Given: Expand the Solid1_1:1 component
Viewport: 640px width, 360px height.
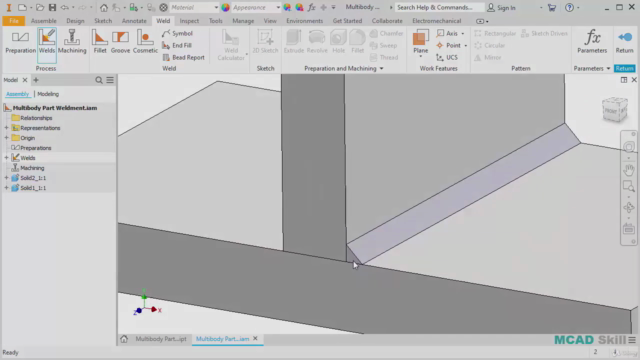Looking at the screenshot, I should click(6, 188).
